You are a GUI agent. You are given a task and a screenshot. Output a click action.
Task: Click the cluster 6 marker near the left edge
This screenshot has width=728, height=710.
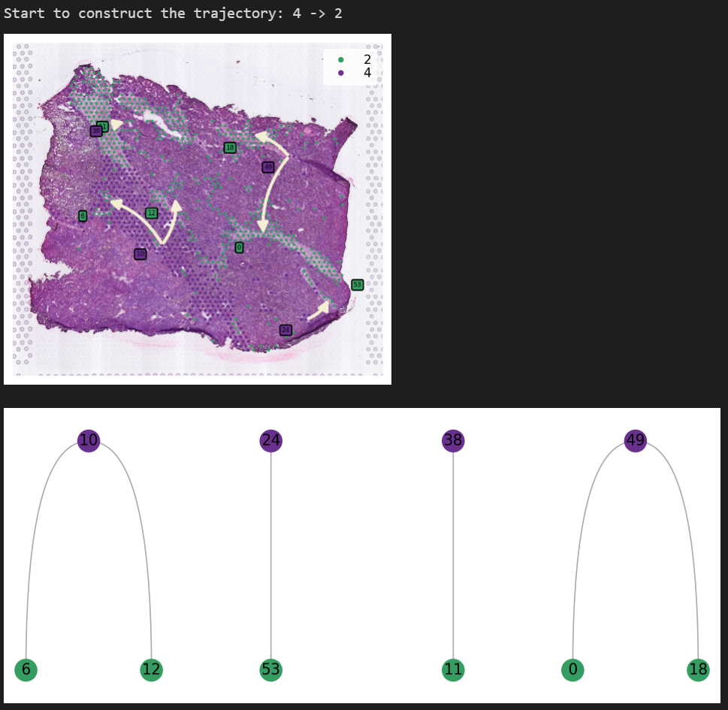coord(83,215)
